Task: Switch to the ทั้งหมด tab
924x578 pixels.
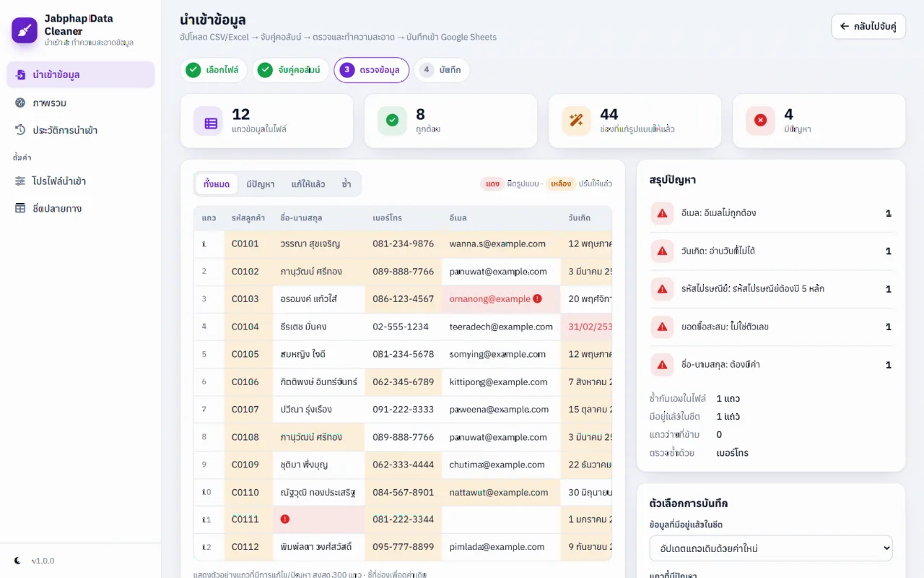Action: coord(217,184)
